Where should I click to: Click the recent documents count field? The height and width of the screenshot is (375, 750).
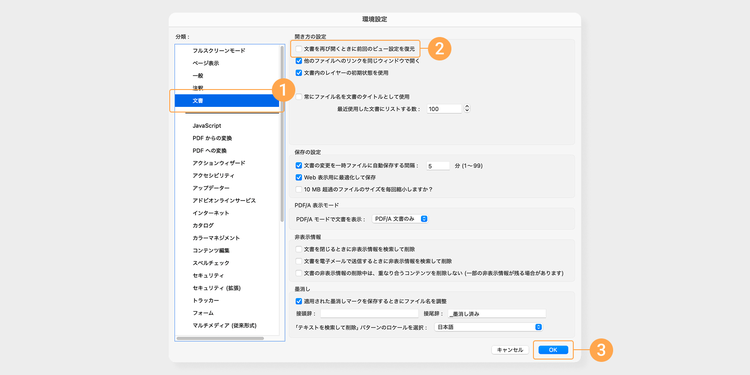coord(444,109)
